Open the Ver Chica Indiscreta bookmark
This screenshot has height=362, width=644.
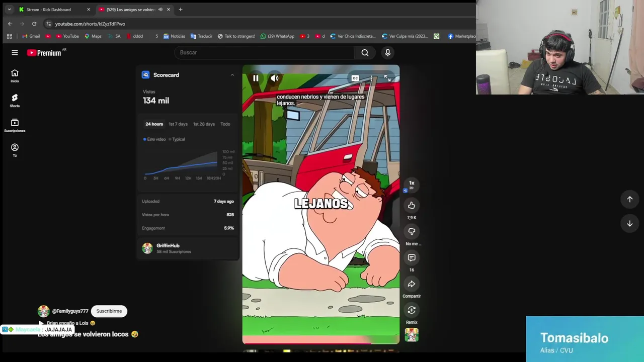point(353,36)
